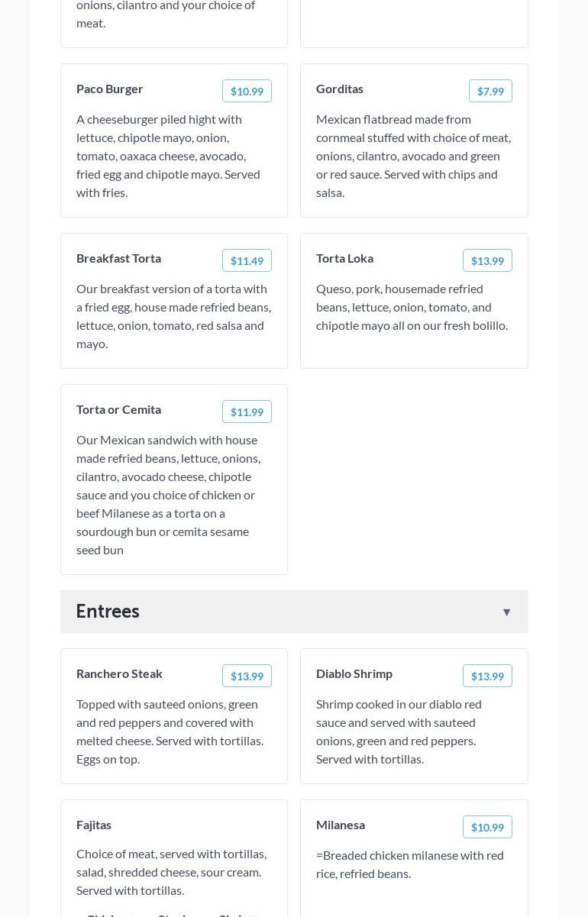Collapse the Entrees section arrow
The height and width of the screenshot is (917, 588).
pyautogui.click(x=506, y=612)
